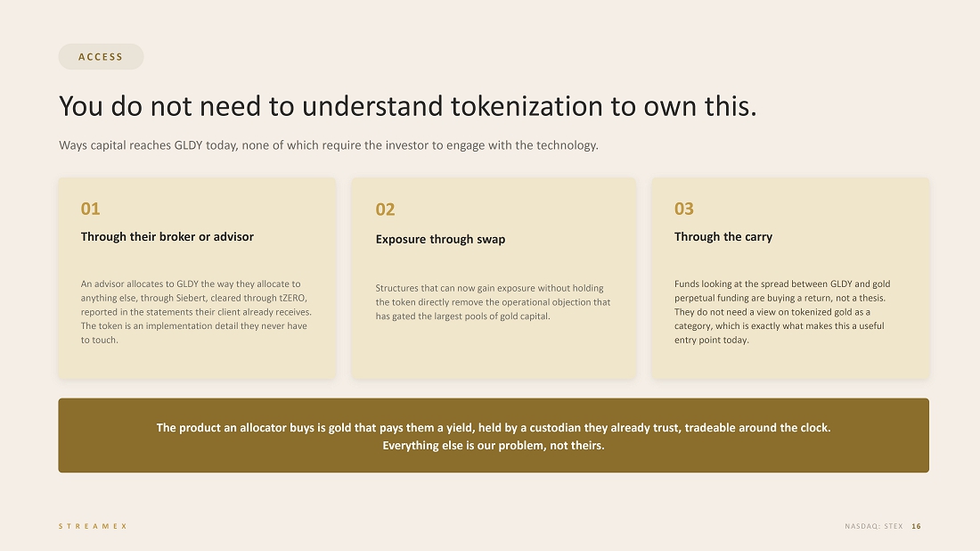980x551 pixels.
Task: Click the swap structures description paragraph
Action: click(493, 302)
